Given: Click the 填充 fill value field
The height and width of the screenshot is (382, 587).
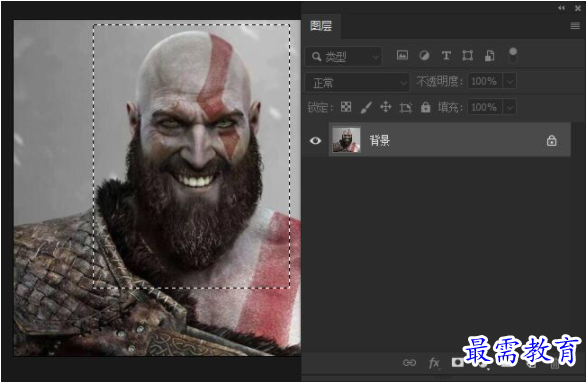Looking at the screenshot, I should pos(485,107).
